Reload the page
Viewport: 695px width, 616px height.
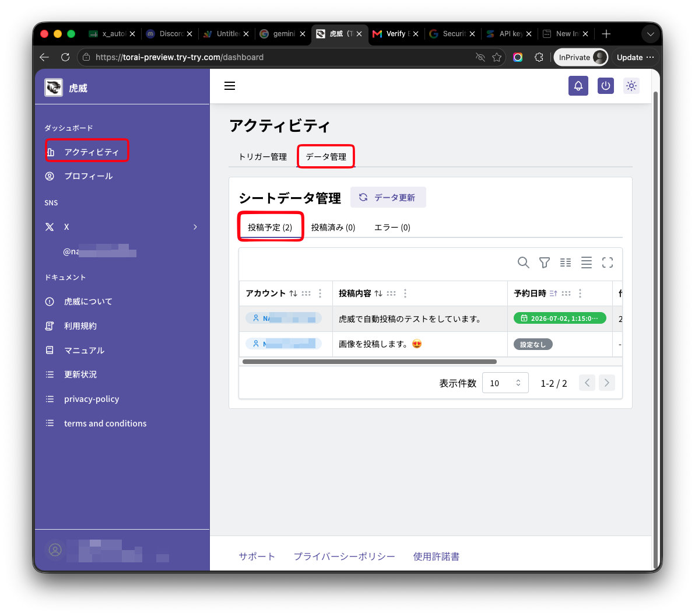pyautogui.click(x=65, y=57)
